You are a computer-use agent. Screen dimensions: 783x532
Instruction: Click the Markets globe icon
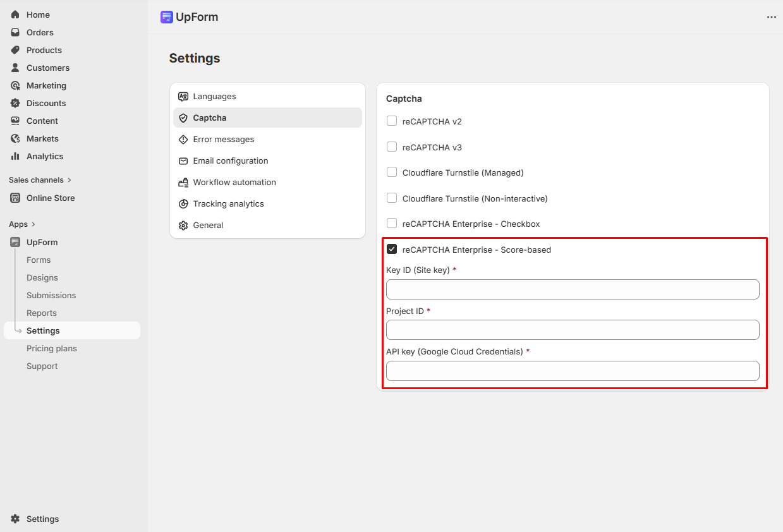coord(15,138)
